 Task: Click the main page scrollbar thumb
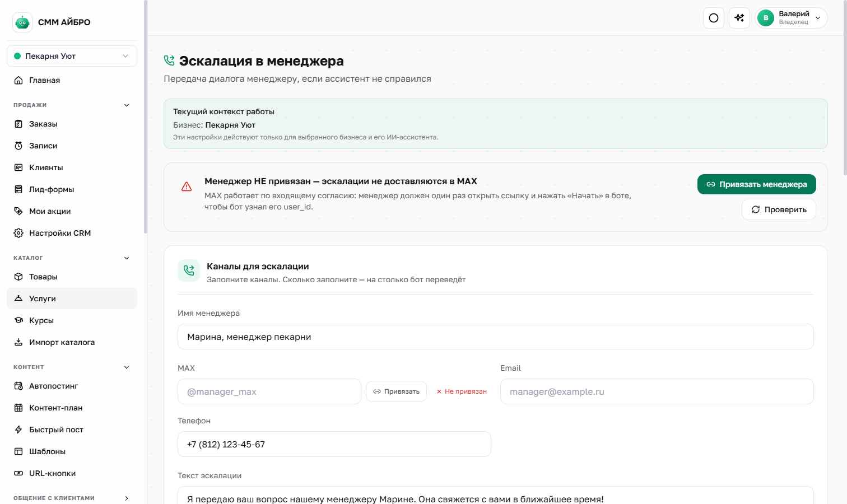[845, 87]
